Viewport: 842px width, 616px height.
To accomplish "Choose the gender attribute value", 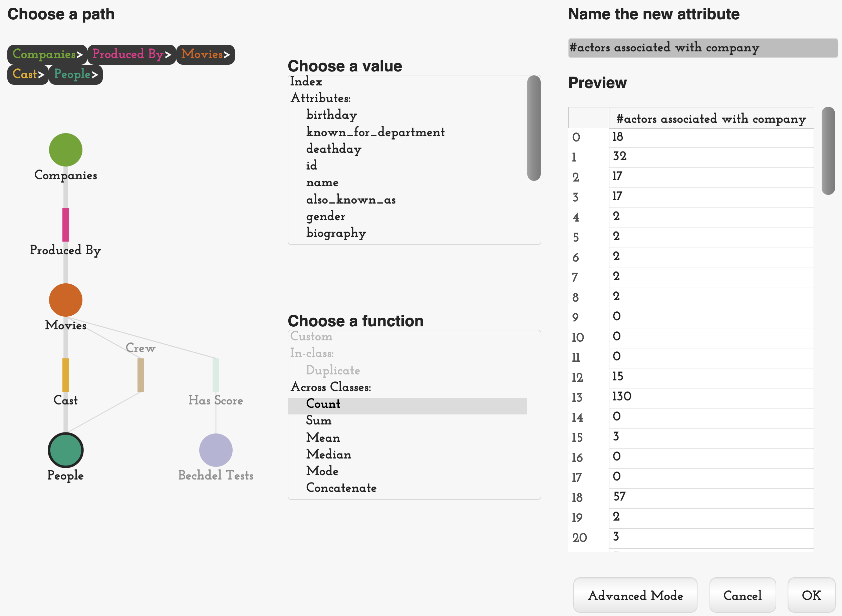I will tap(325, 216).
